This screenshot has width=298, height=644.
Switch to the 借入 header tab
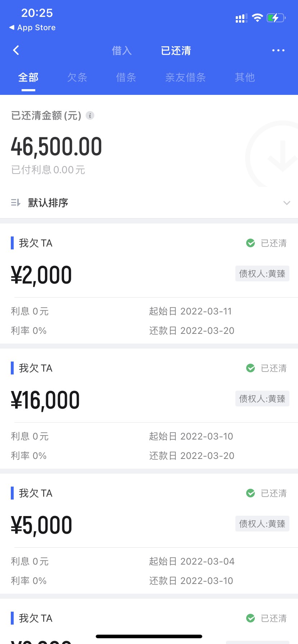tap(122, 51)
